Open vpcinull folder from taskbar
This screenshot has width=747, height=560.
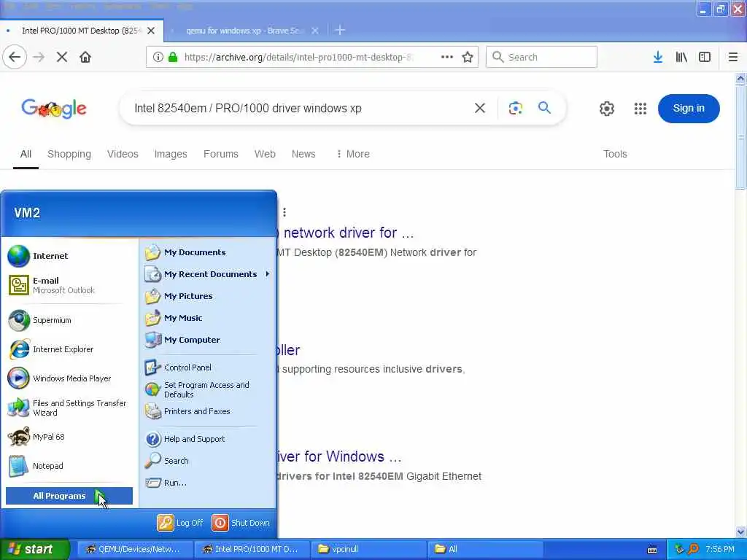pos(368,549)
